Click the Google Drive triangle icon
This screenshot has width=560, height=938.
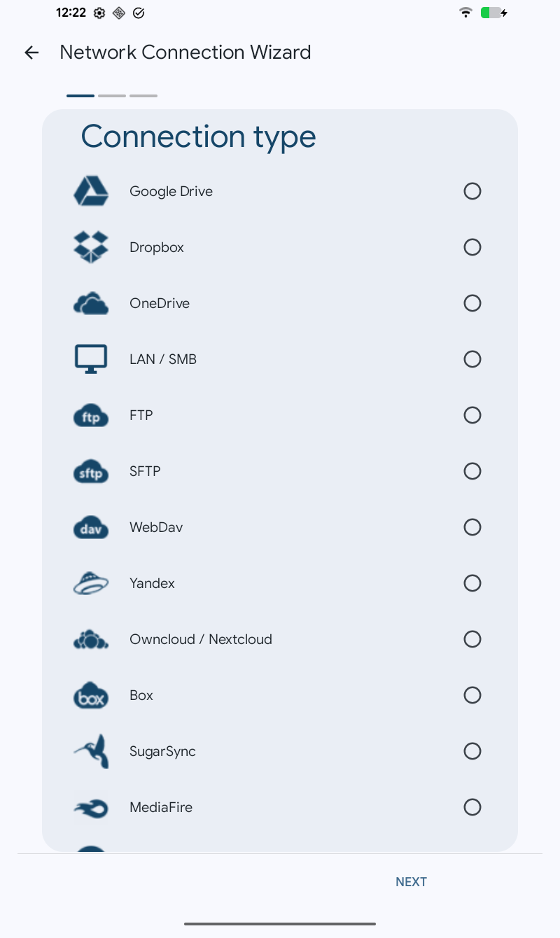pyautogui.click(x=91, y=191)
